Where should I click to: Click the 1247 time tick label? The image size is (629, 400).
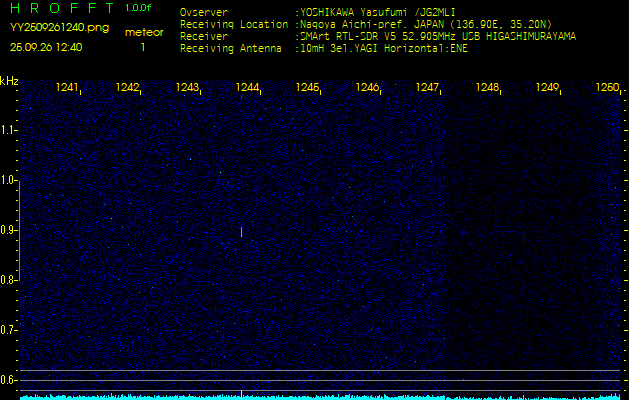coord(428,88)
